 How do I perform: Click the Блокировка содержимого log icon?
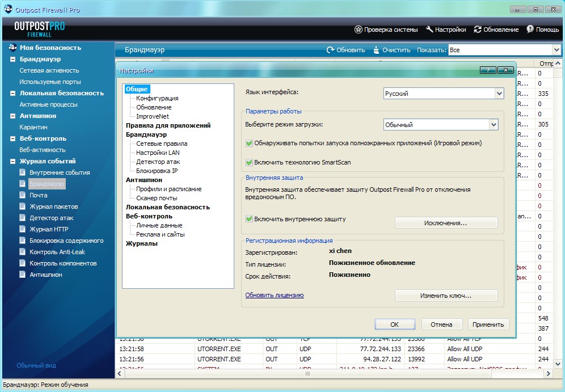[x=23, y=240]
